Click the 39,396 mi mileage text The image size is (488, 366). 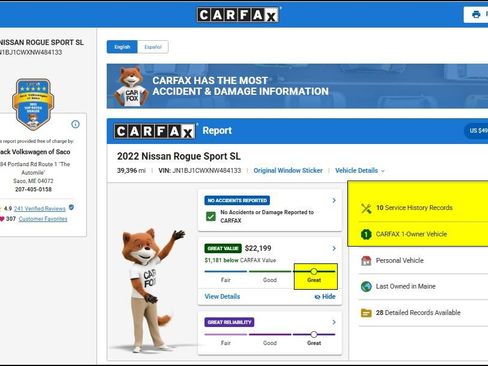[x=131, y=170]
